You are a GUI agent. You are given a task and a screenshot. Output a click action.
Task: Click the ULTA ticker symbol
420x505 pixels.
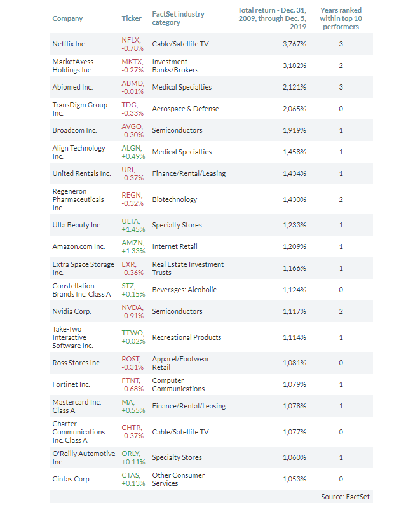pos(131,221)
